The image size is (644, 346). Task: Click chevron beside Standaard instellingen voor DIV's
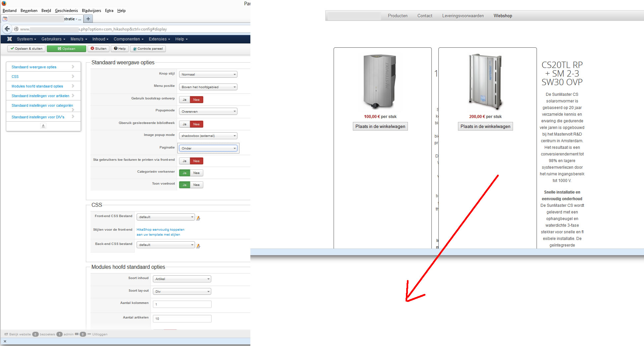coord(73,117)
